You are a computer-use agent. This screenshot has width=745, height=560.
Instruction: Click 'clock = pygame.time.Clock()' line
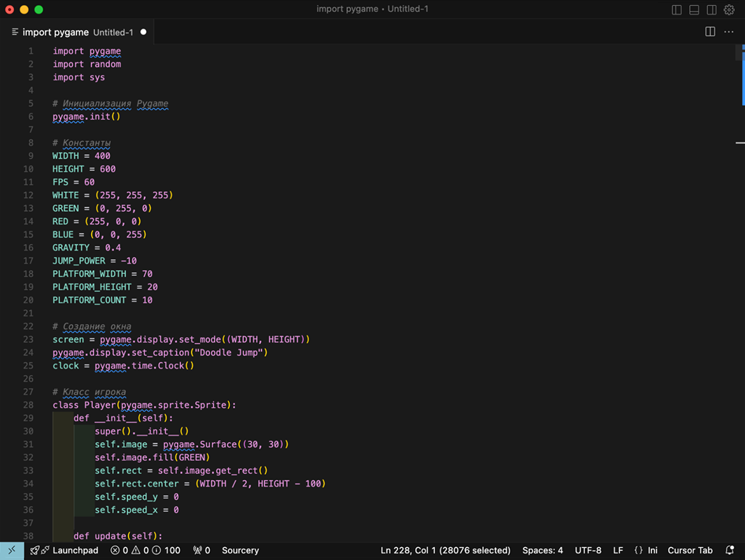123,365
